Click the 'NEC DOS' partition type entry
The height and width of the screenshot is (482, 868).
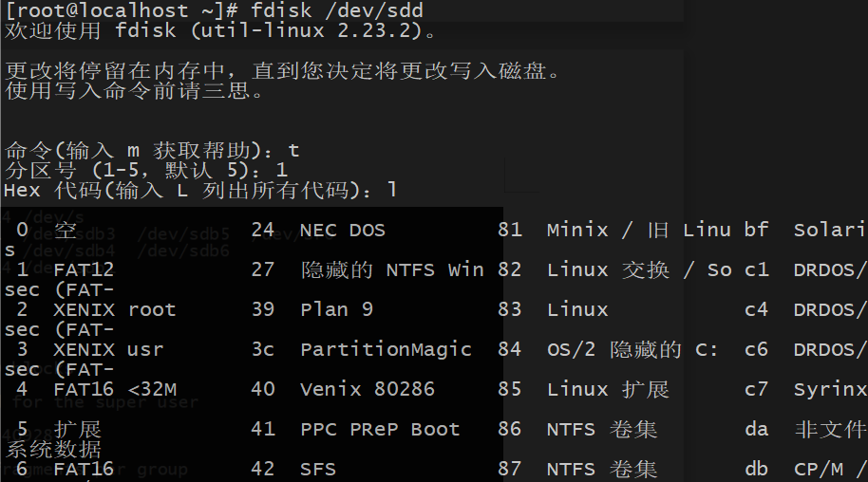click(343, 231)
